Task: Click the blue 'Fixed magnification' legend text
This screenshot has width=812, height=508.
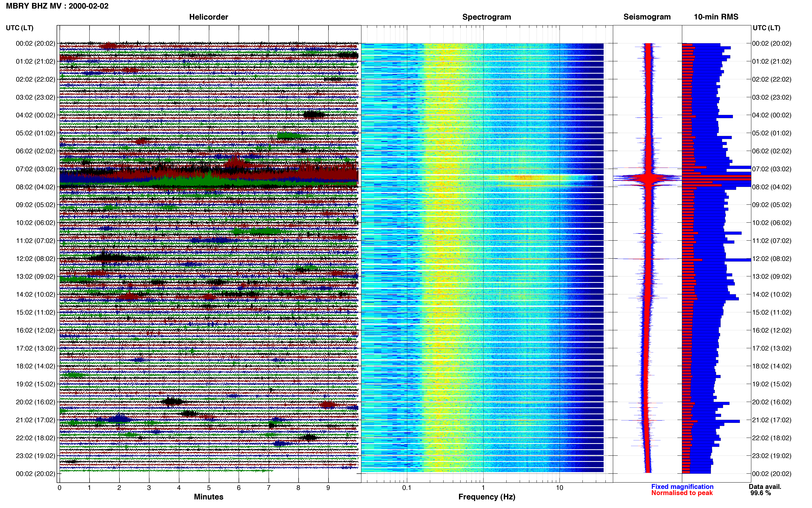Action: pos(682,486)
